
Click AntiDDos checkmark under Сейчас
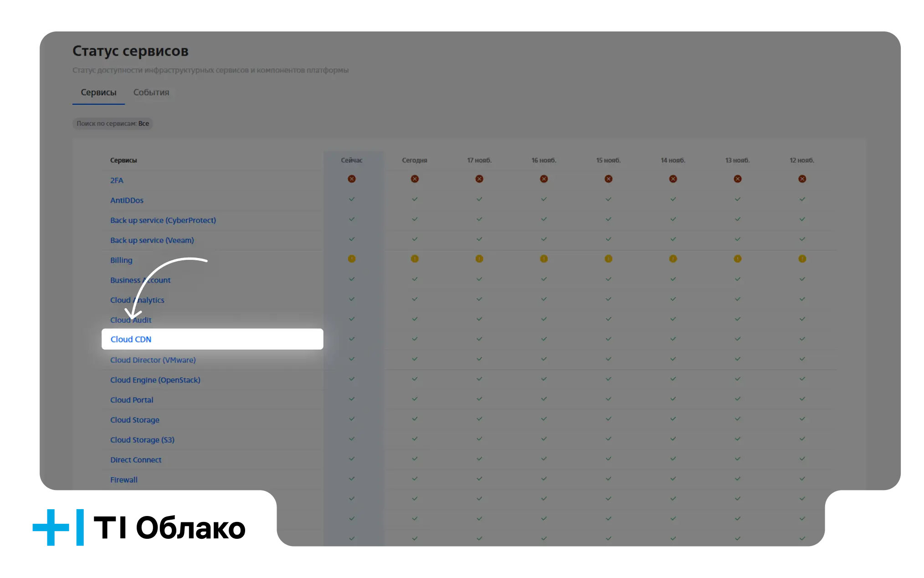(x=352, y=199)
